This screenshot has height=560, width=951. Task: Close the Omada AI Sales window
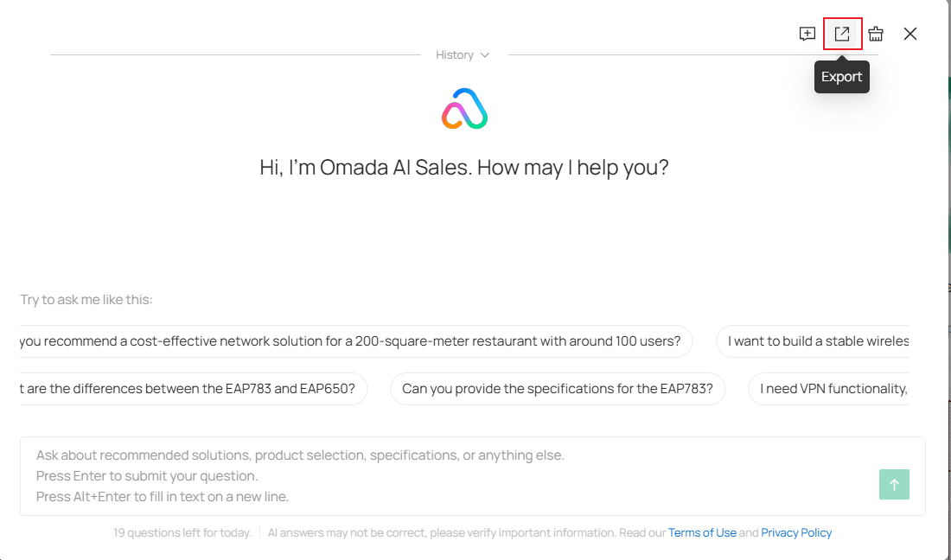[x=910, y=34]
